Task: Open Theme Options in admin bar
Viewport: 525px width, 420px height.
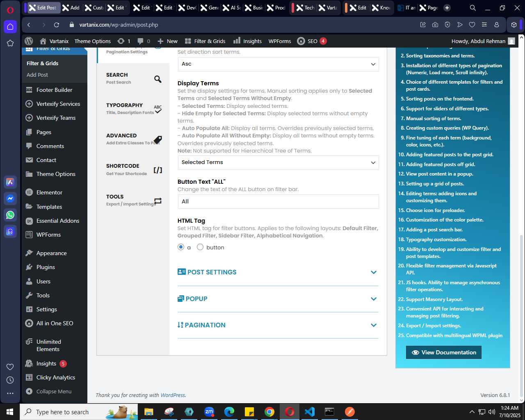Action: (x=93, y=41)
